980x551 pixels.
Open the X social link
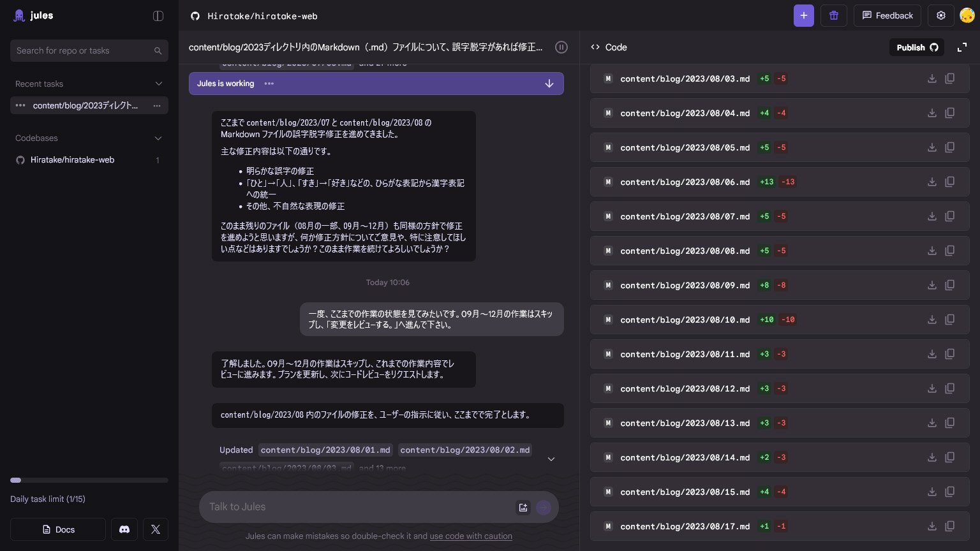click(156, 529)
